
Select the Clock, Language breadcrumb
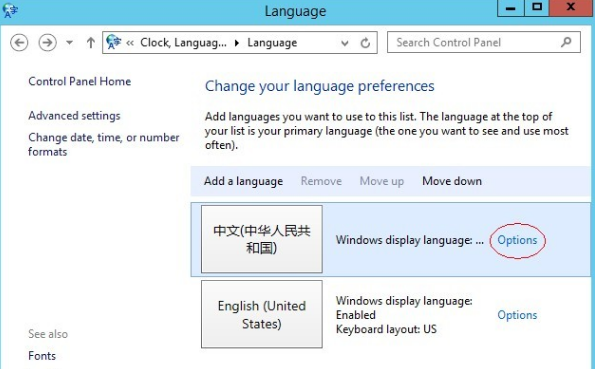[x=183, y=43]
